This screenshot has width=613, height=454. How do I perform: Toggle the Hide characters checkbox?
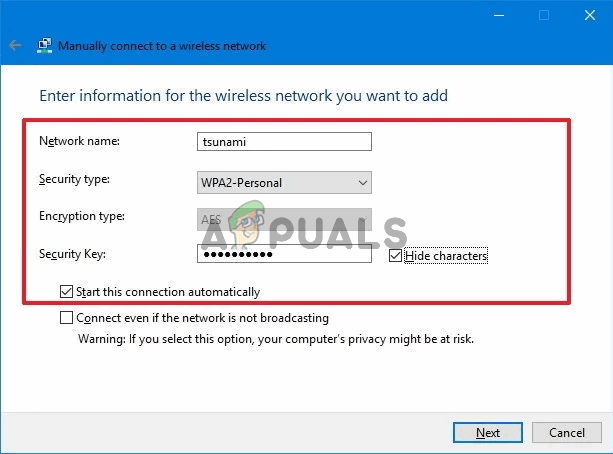395,256
